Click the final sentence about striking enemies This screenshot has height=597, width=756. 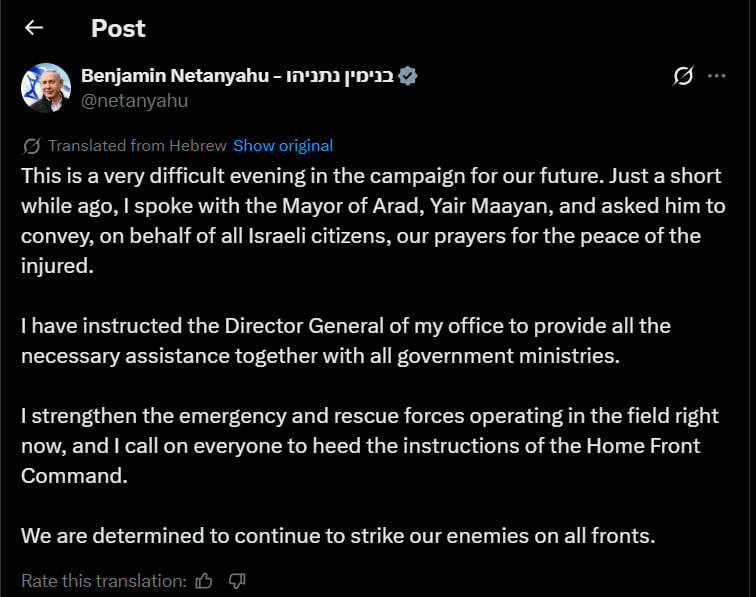click(338, 535)
